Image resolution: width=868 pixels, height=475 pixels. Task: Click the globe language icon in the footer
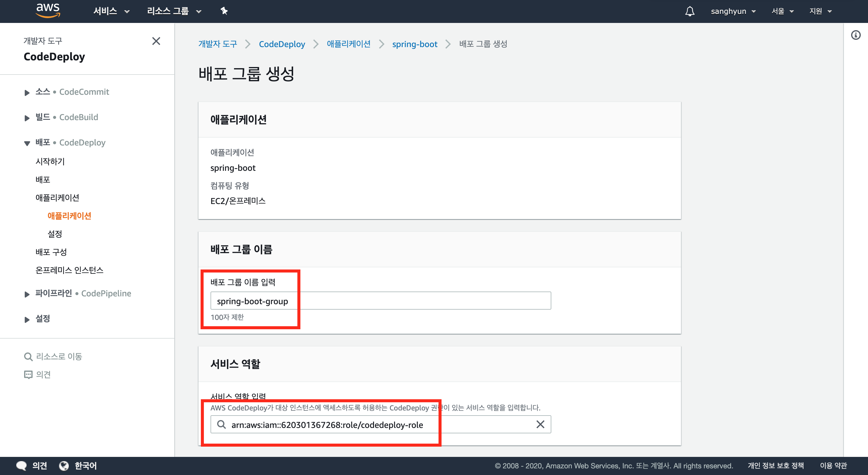coord(64,466)
